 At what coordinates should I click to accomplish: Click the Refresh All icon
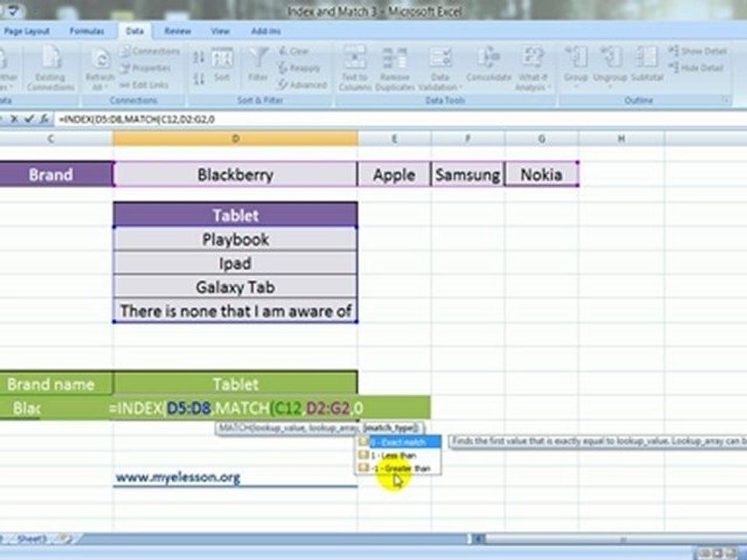click(x=101, y=59)
